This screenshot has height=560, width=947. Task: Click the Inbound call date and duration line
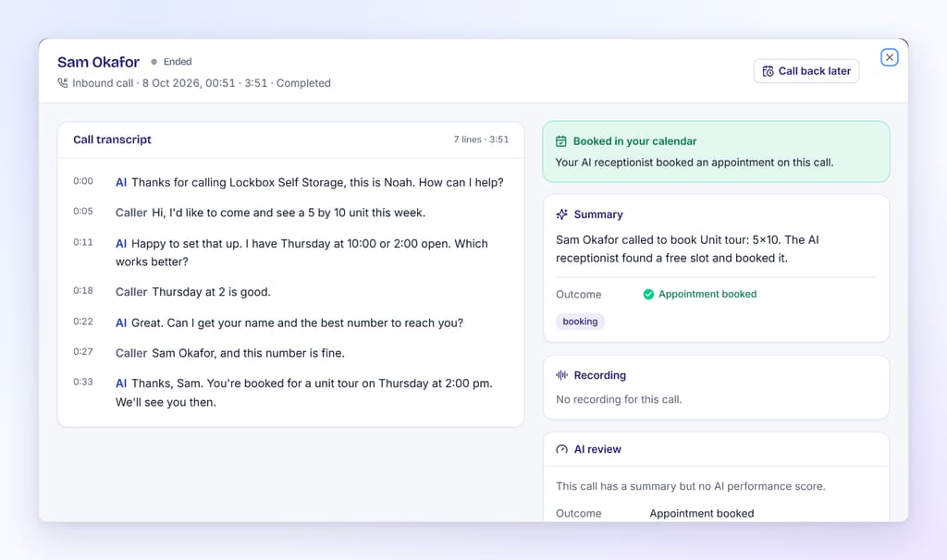201,83
